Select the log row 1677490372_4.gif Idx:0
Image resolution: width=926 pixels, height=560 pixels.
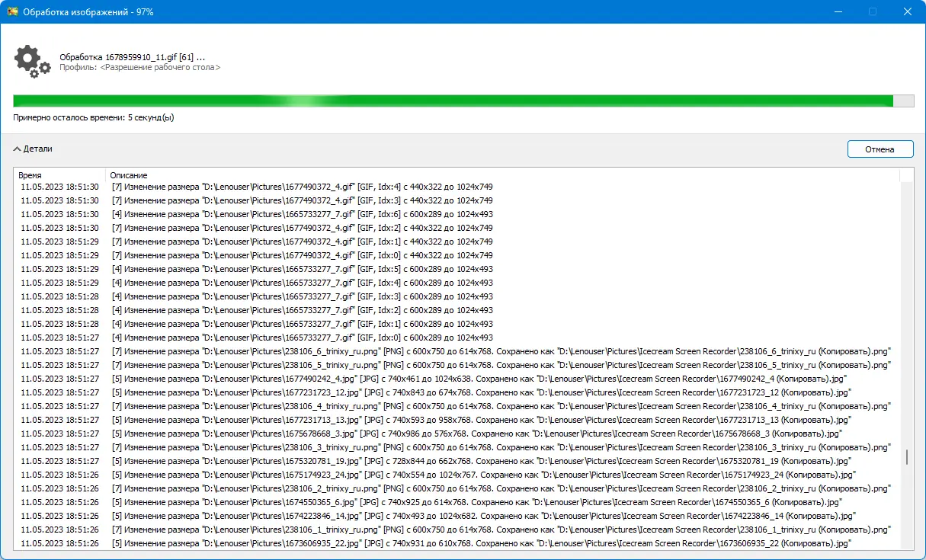[x=457, y=255]
